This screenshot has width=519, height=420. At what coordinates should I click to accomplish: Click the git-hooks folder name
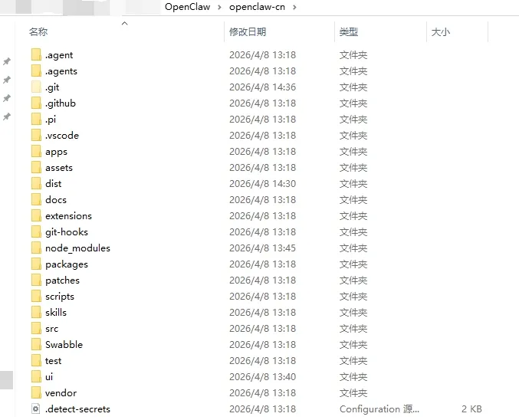[67, 232]
